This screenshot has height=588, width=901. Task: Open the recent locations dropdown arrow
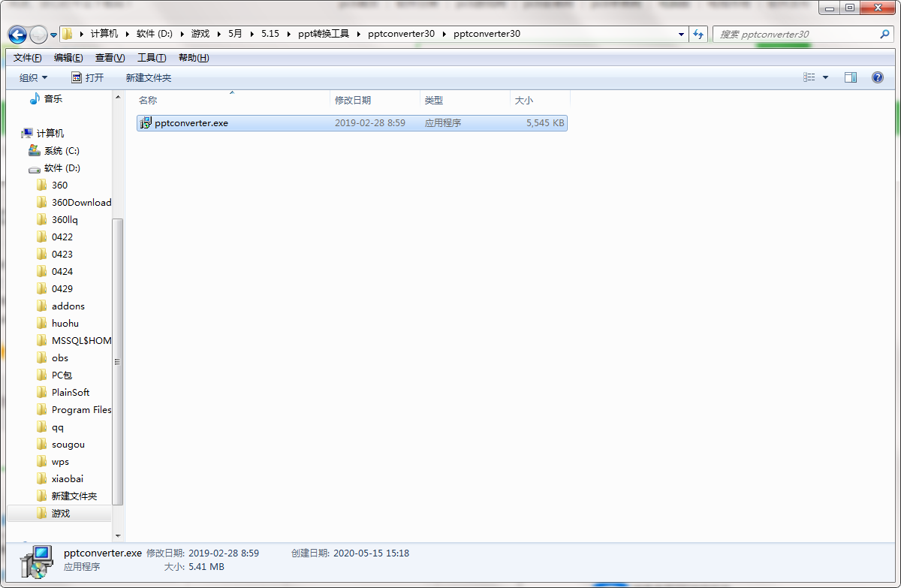tap(54, 35)
